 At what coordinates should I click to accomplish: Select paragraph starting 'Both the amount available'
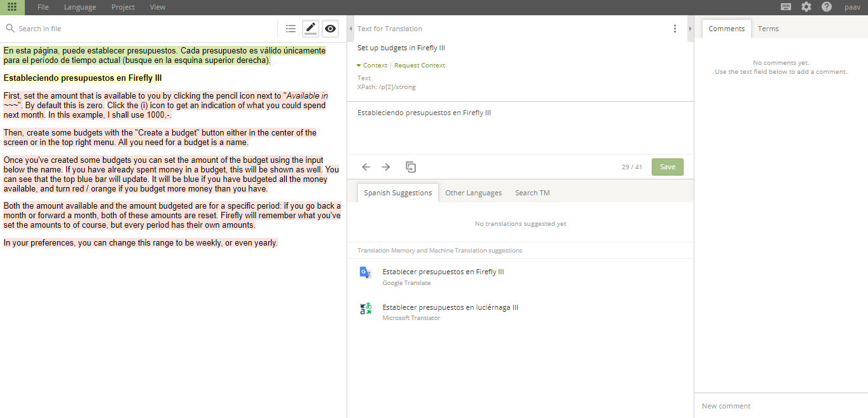click(x=172, y=216)
